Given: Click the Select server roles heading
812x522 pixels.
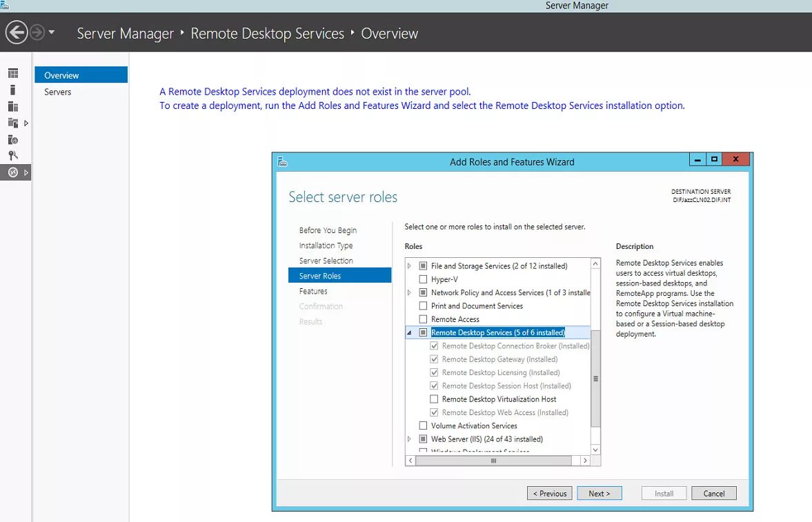Looking at the screenshot, I should [x=343, y=197].
